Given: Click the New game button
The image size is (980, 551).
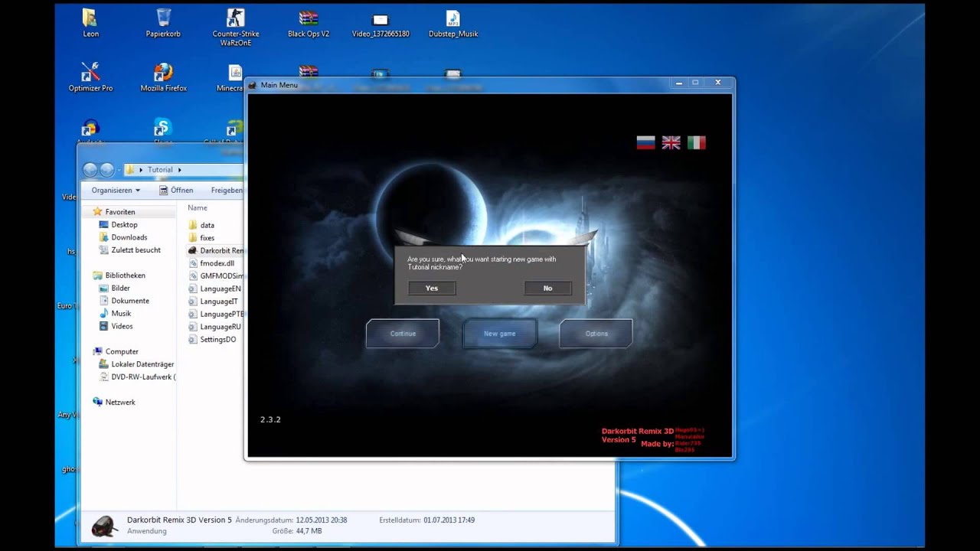Looking at the screenshot, I should coord(499,334).
